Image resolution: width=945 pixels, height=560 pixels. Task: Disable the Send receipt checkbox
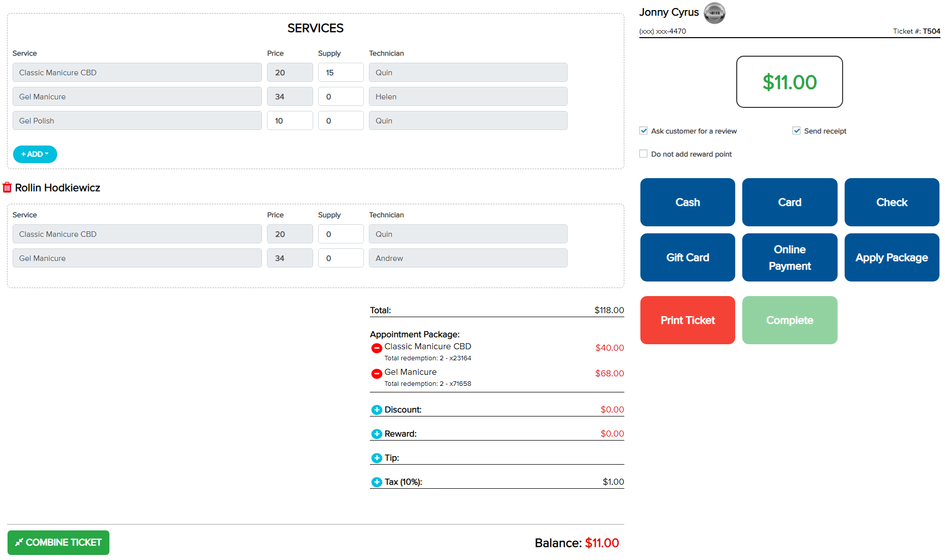point(796,131)
